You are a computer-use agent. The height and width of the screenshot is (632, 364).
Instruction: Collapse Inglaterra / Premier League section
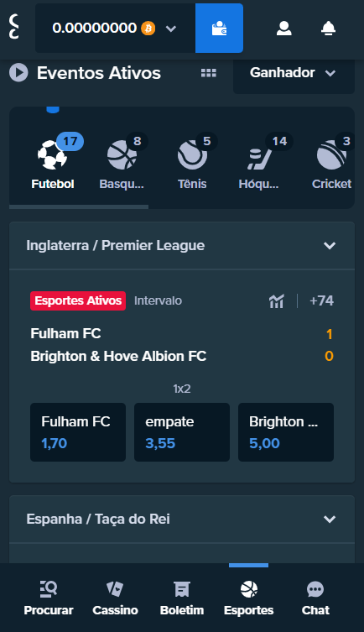pyautogui.click(x=330, y=245)
